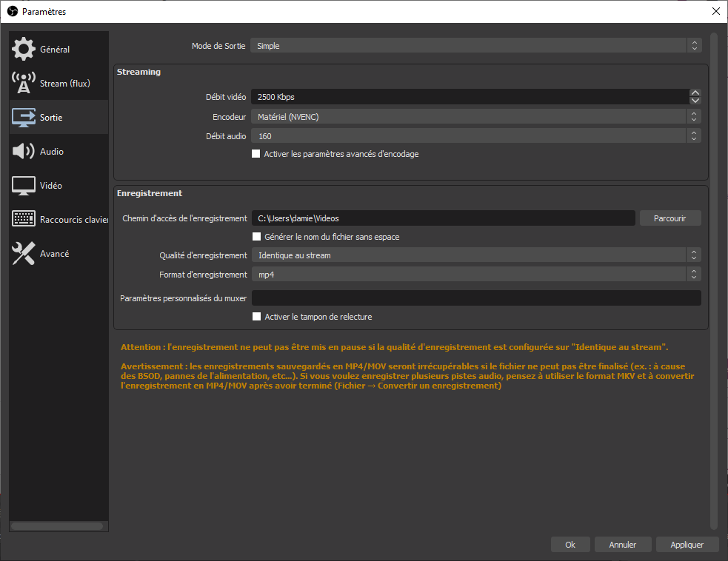This screenshot has height=561, width=728.
Task: Click the Paramètres personnalisés du muxer field
Action: click(475, 298)
